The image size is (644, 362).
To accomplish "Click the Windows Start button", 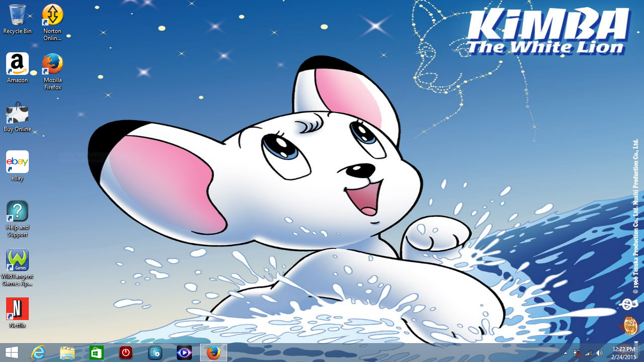I will (11, 353).
